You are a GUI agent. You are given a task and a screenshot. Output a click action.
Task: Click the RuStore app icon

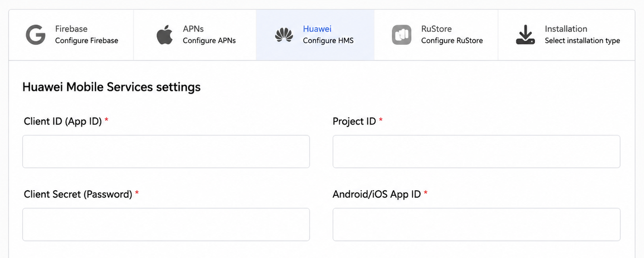401,35
